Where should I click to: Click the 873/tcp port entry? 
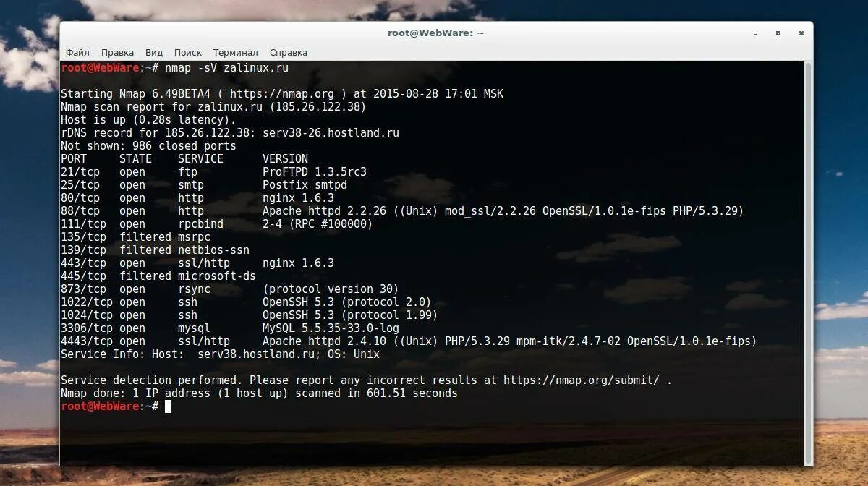point(83,289)
